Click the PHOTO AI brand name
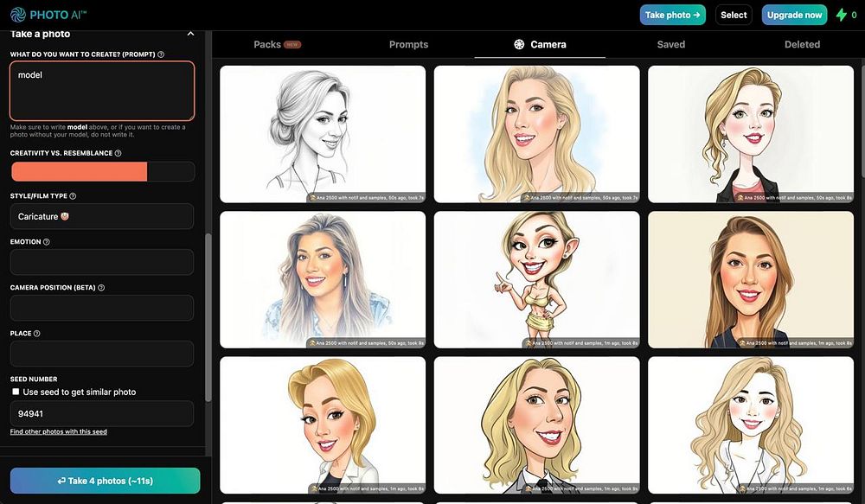Screen dimensions: 865x504 click(58, 15)
